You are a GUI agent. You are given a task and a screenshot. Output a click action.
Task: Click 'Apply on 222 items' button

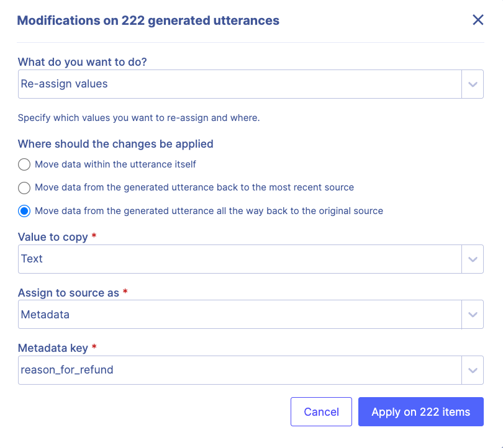click(420, 412)
